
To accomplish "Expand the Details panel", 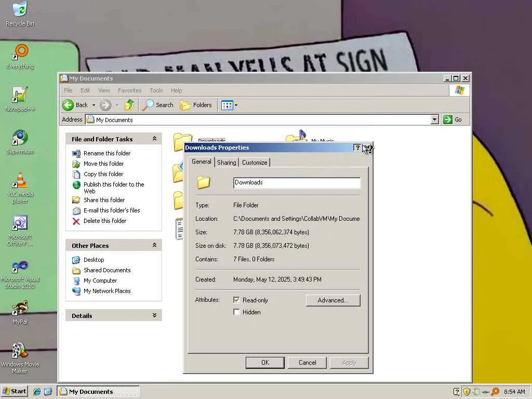I will pos(154,315).
